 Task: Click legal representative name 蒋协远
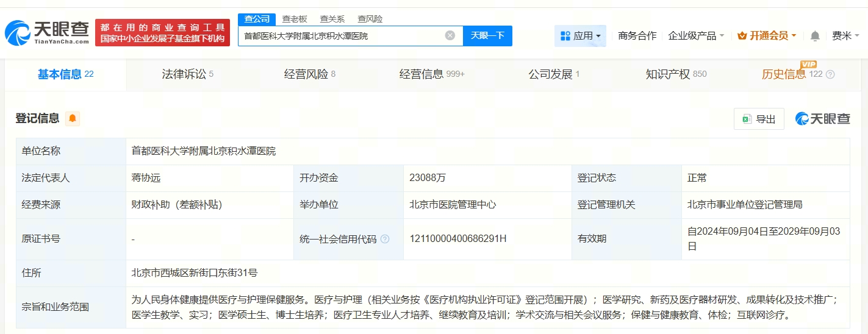(x=146, y=178)
